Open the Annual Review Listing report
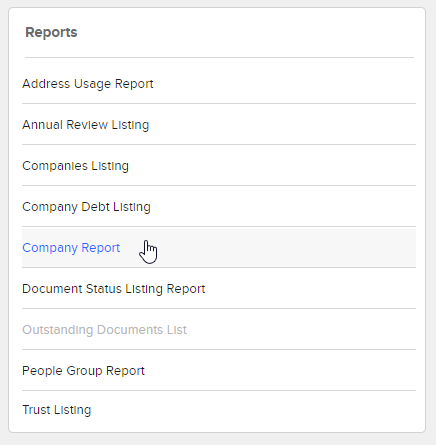Screen dimensions: 436x445 point(85,125)
